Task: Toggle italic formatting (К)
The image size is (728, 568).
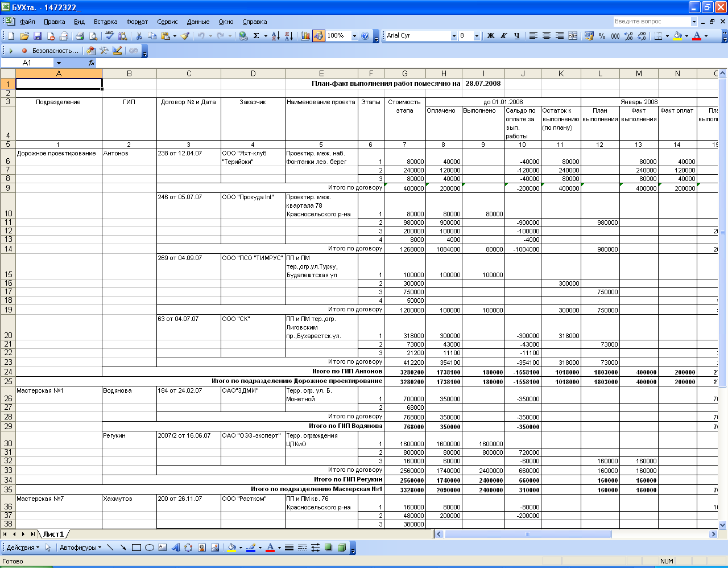Action: pos(504,36)
